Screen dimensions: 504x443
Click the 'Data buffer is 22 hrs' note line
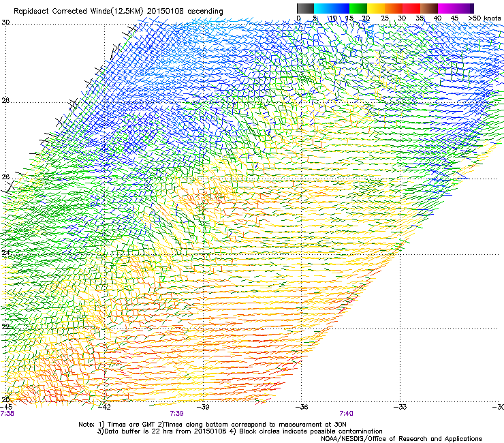pos(240,431)
